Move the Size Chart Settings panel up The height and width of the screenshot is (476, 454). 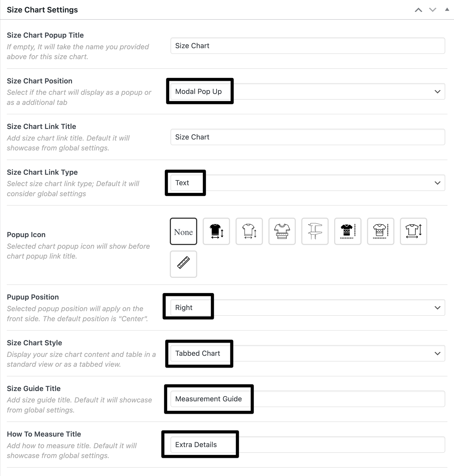tap(419, 10)
